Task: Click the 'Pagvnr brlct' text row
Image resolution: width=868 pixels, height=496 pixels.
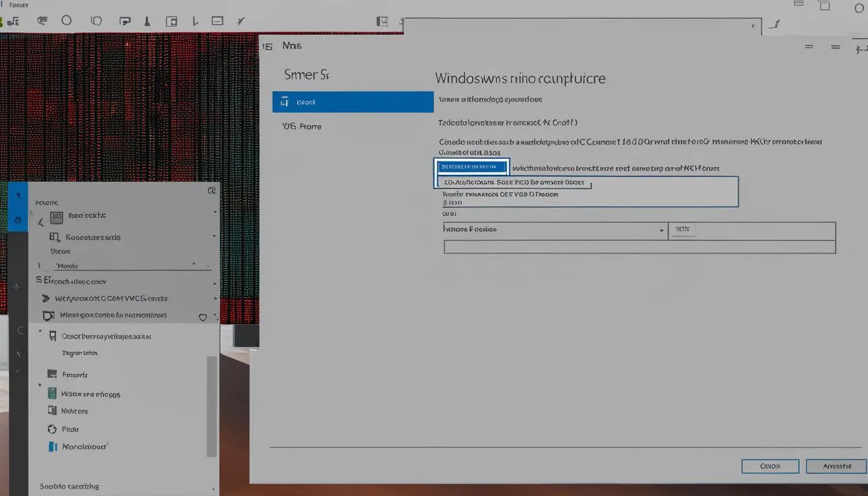Action: [79, 353]
